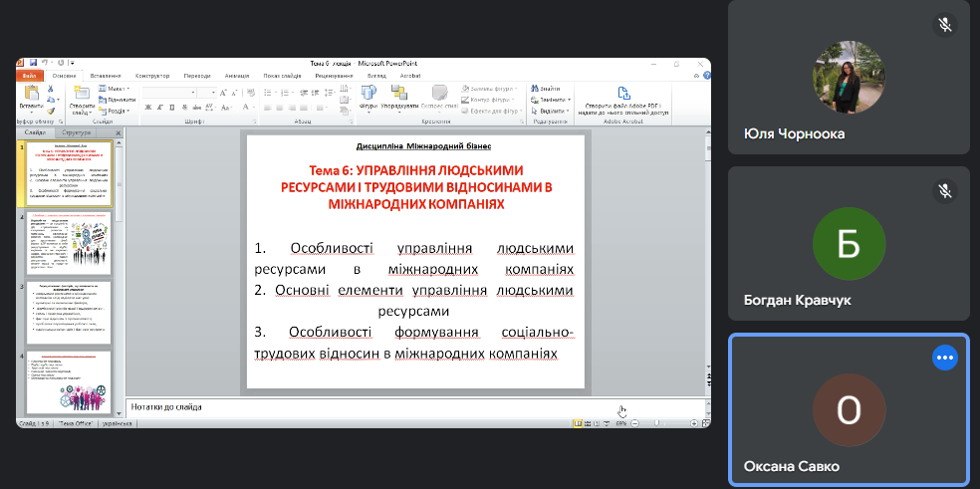
Task: Click the Create Adobe PDF and share icon
Action: point(623,93)
